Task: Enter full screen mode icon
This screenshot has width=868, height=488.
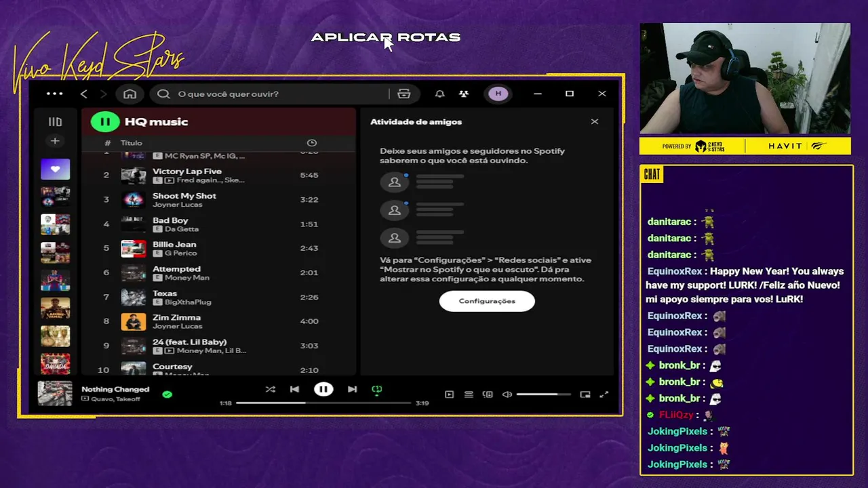Action: pos(604,394)
